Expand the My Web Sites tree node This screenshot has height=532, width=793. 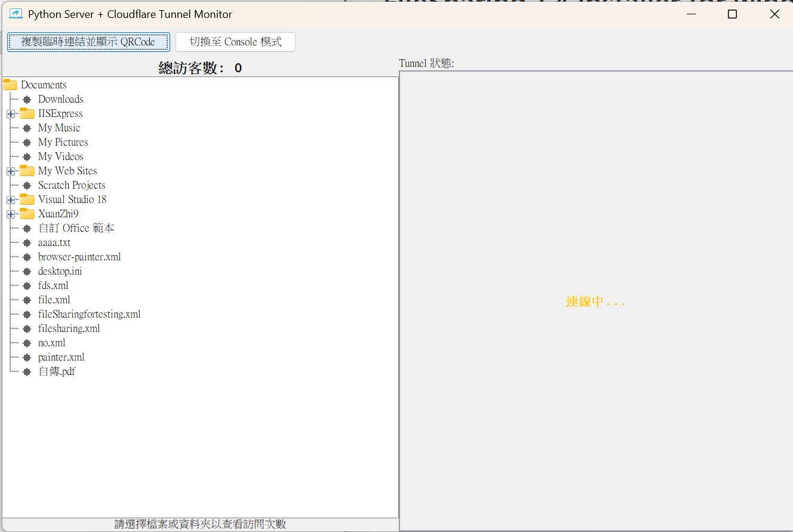point(10,170)
